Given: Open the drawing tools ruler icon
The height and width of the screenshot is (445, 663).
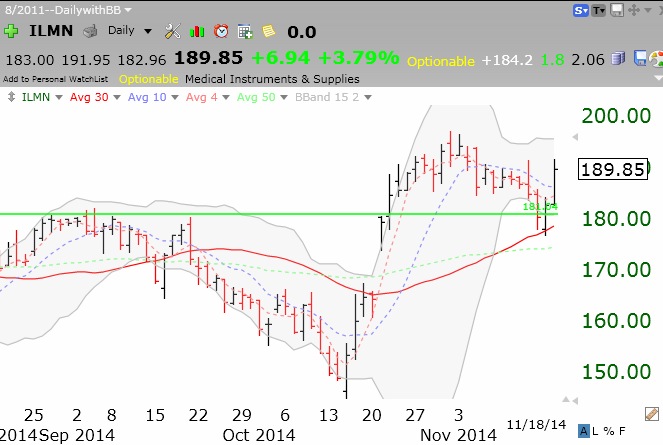Looking at the screenshot, I should 652,412.
